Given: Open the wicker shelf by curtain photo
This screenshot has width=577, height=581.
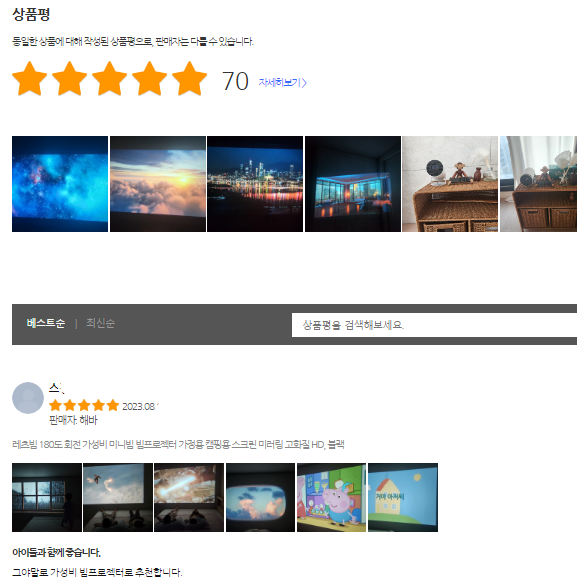Looking at the screenshot, I should click(538, 184).
